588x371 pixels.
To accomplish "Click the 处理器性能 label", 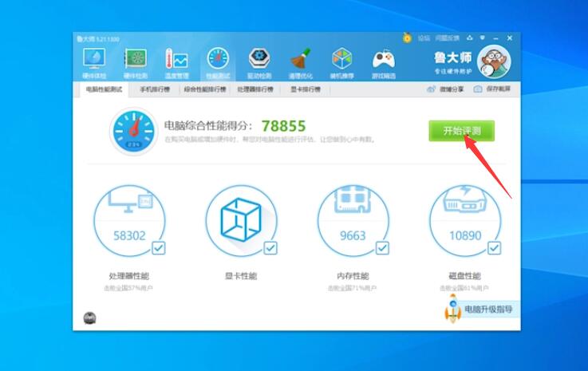I will coord(129,276).
